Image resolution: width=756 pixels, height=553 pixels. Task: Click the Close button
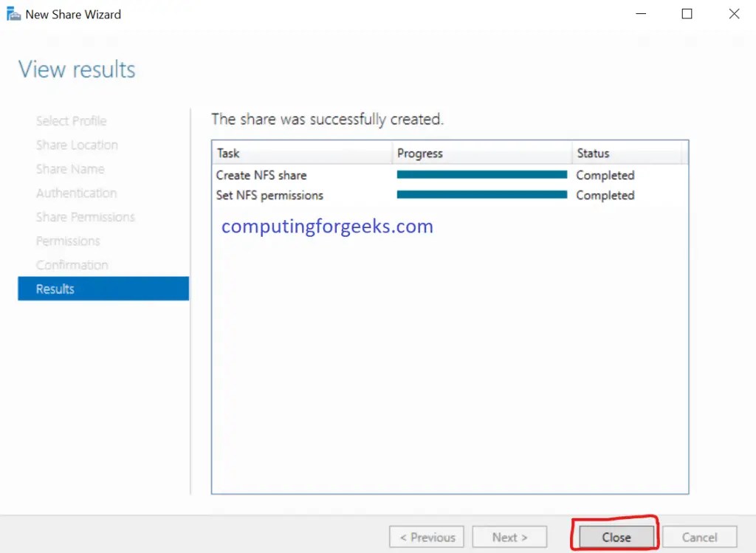pyautogui.click(x=614, y=537)
